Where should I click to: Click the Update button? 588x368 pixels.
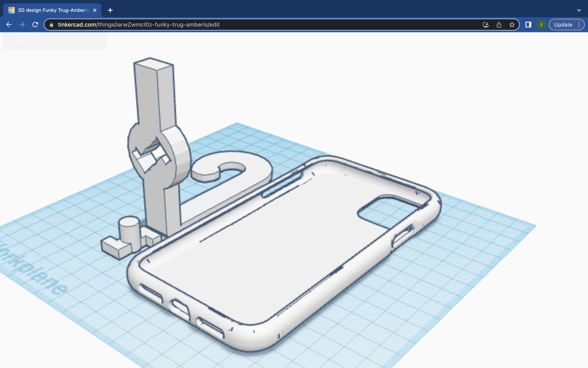coord(563,25)
